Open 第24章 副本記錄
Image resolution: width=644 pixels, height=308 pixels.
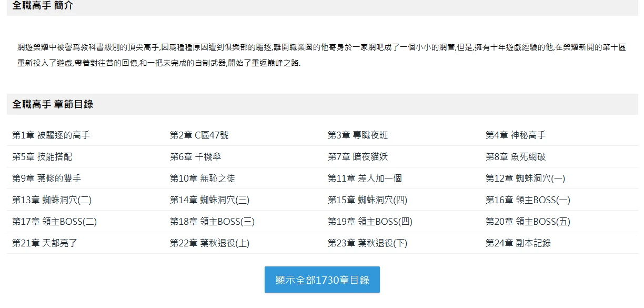[518, 243]
